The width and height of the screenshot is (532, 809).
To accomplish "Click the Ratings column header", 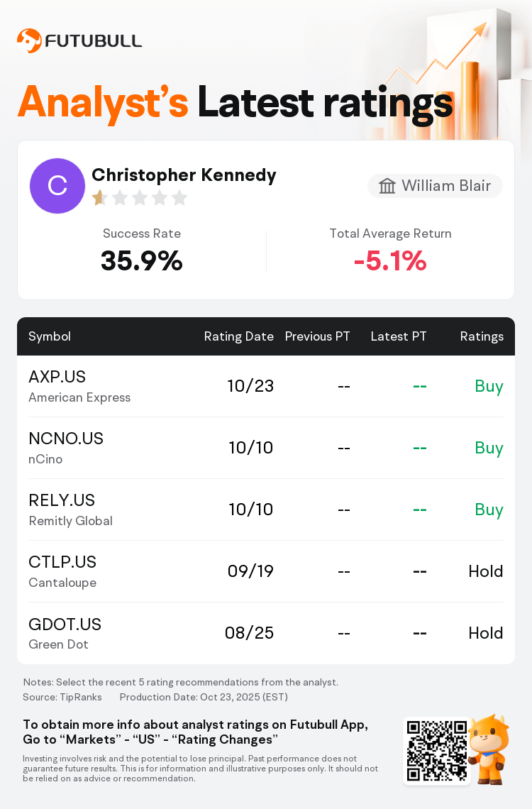I will 482,336.
